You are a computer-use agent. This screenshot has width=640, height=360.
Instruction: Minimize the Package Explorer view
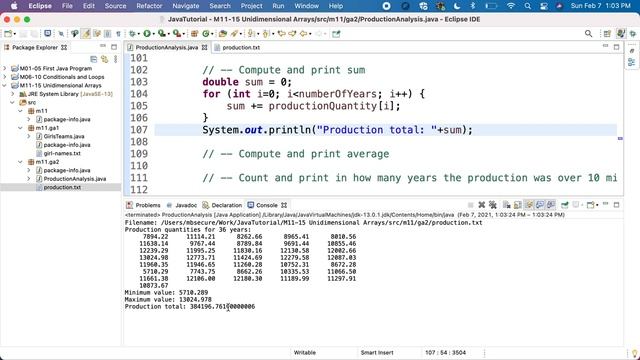[103, 47]
